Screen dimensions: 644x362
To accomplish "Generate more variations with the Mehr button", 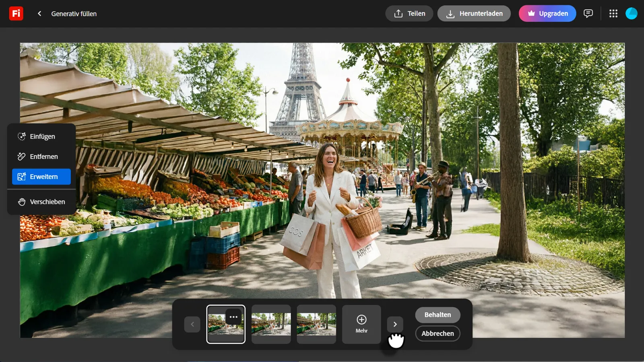I will (361, 324).
